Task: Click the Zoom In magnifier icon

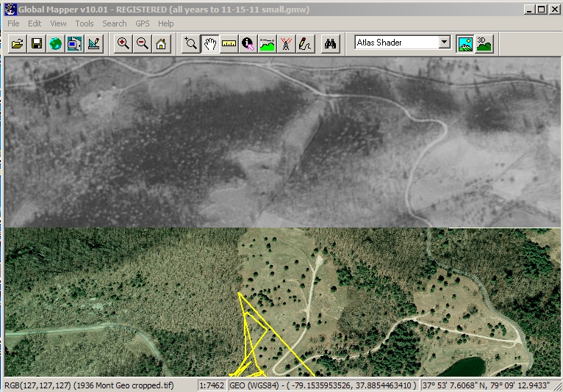Action: [123, 44]
